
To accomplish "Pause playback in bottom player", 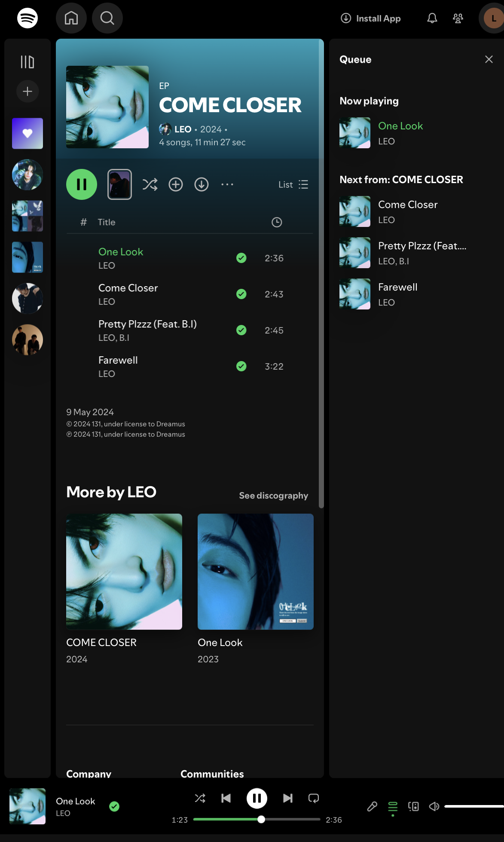I will 257,798.
